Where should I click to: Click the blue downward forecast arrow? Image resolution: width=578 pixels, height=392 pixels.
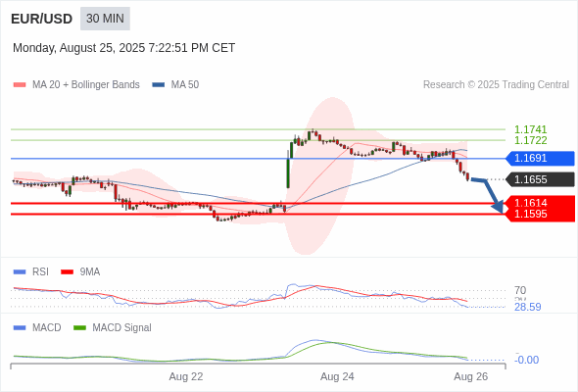[487, 196]
